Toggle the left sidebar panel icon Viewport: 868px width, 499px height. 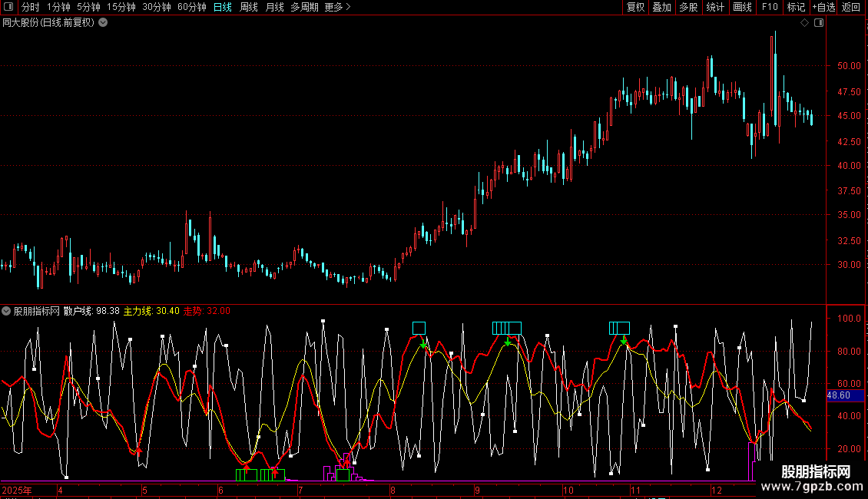8,7
